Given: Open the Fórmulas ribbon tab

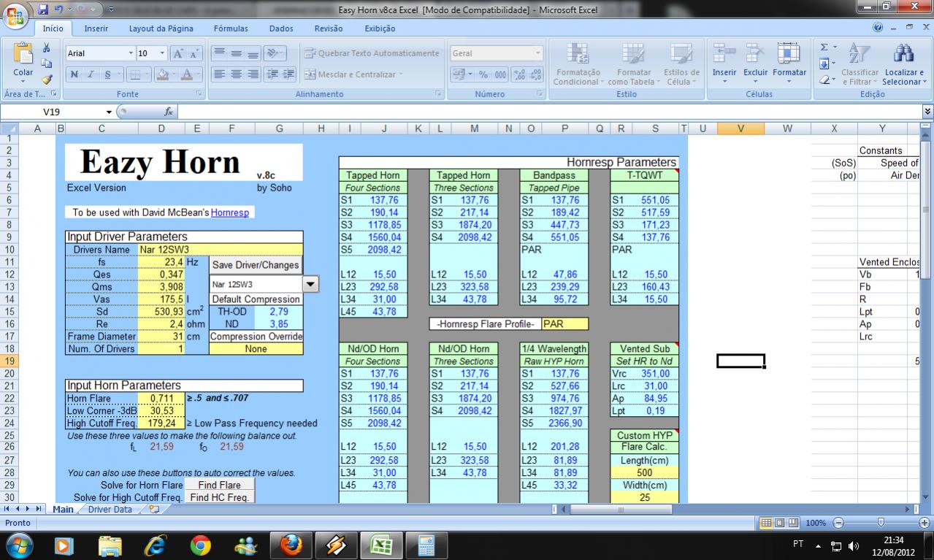Looking at the screenshot, I should (x=231, y=28).
